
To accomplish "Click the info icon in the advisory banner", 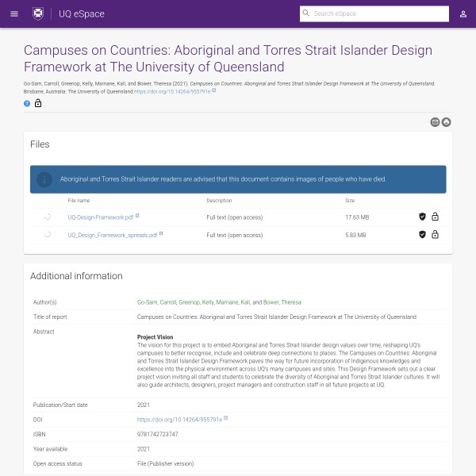I will coord(45,179).
